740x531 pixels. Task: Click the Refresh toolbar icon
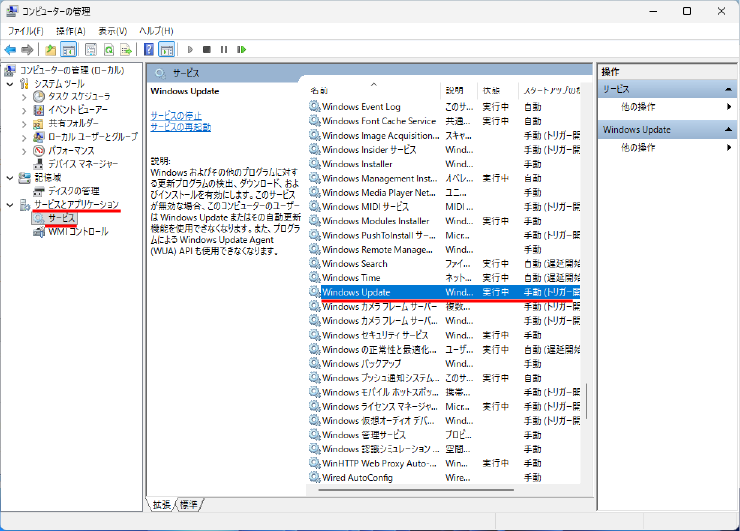point(109,50)
